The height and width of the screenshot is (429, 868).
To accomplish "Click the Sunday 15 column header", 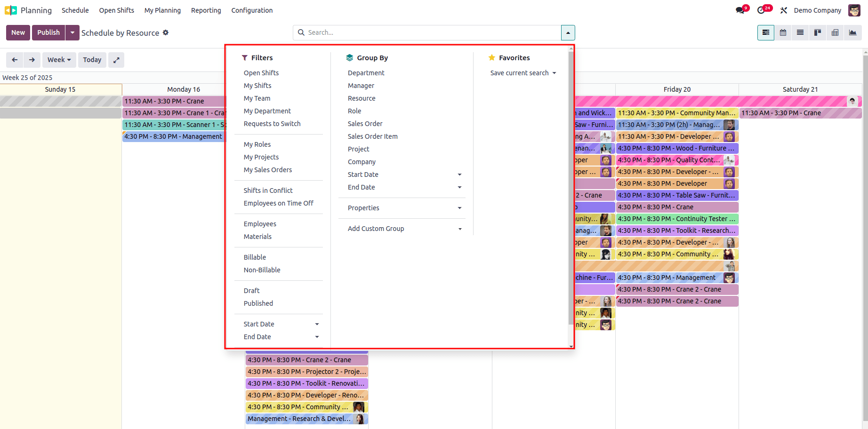I will (x=60, y=89).
